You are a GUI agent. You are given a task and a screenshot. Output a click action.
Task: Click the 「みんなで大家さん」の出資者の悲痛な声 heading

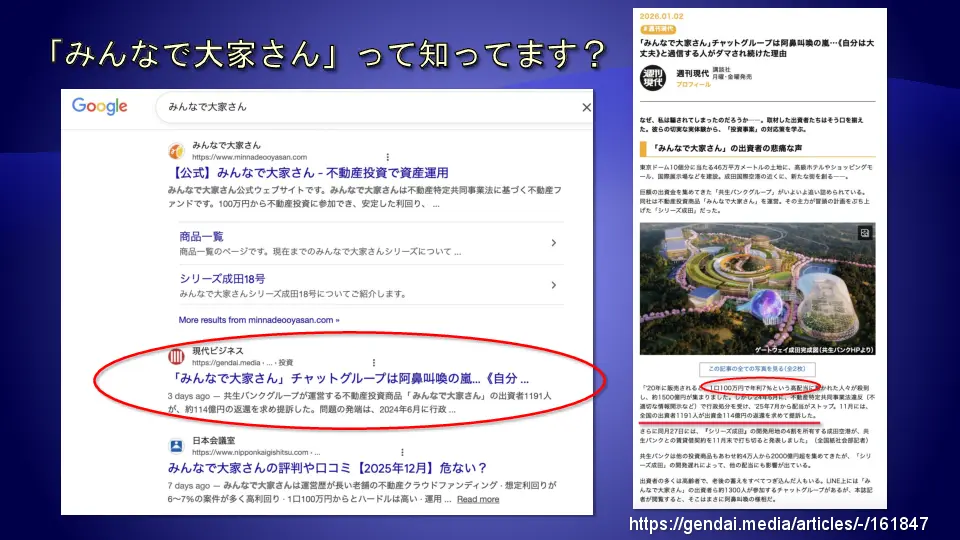point(726,148)
